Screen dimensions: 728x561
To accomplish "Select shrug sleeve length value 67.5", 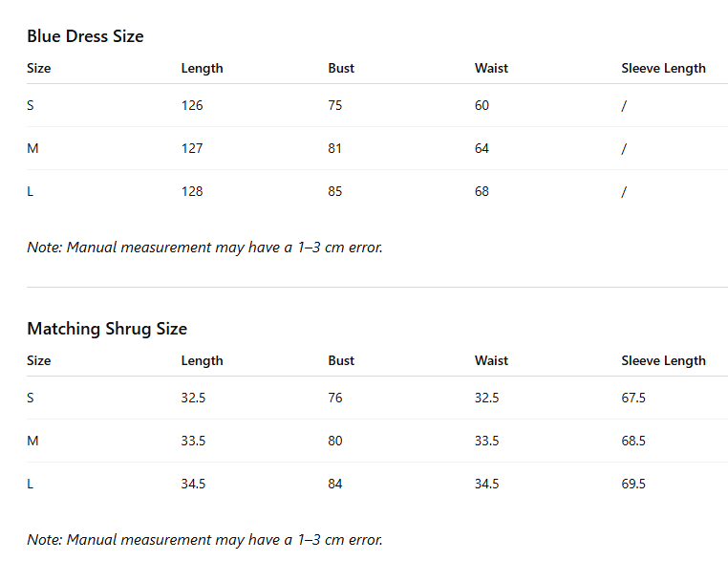I will point(633,398).
